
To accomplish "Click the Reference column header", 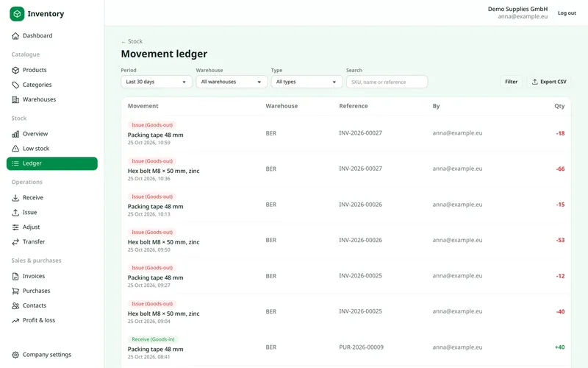I will click(354, 106).
